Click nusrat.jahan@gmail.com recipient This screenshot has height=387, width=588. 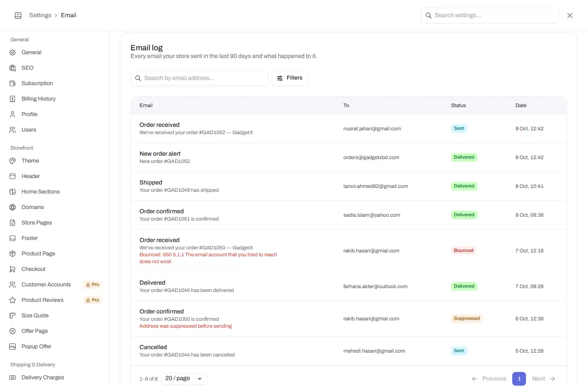[x=372, y=129]
